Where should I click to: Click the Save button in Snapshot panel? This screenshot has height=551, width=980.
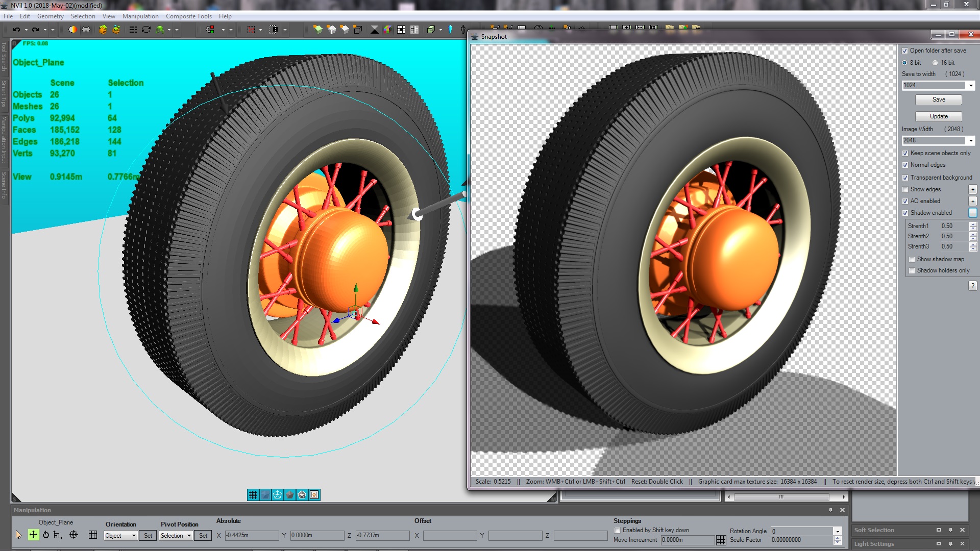click(938, 99)
